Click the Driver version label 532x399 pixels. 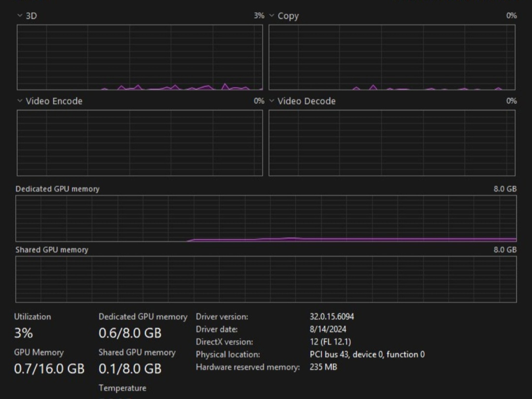pyautogui.click(x=222, y=317)
